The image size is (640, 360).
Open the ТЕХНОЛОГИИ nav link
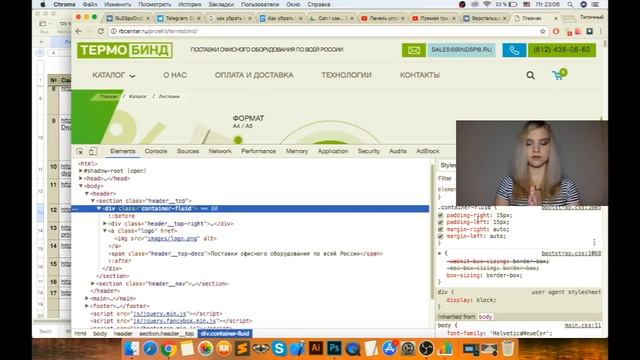[346, 75]
